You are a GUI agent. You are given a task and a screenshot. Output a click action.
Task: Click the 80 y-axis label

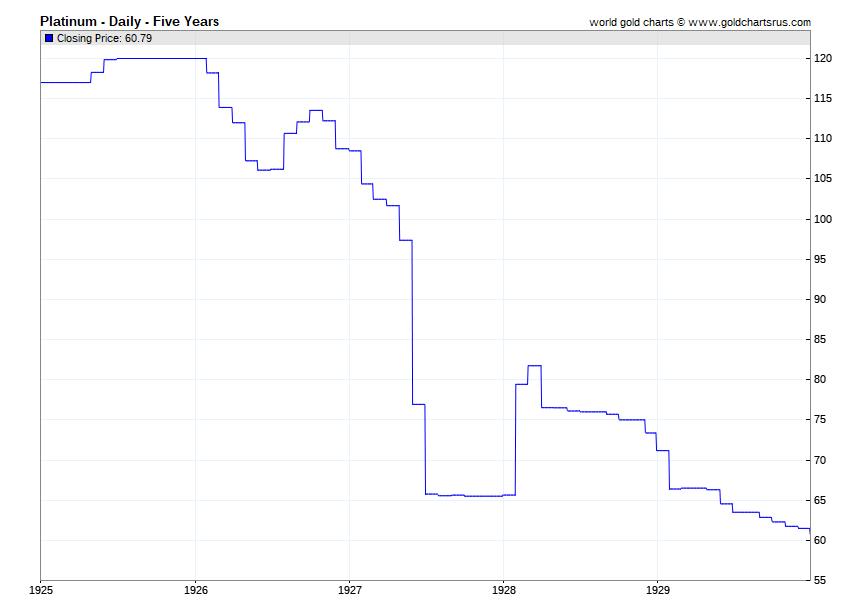820,380
